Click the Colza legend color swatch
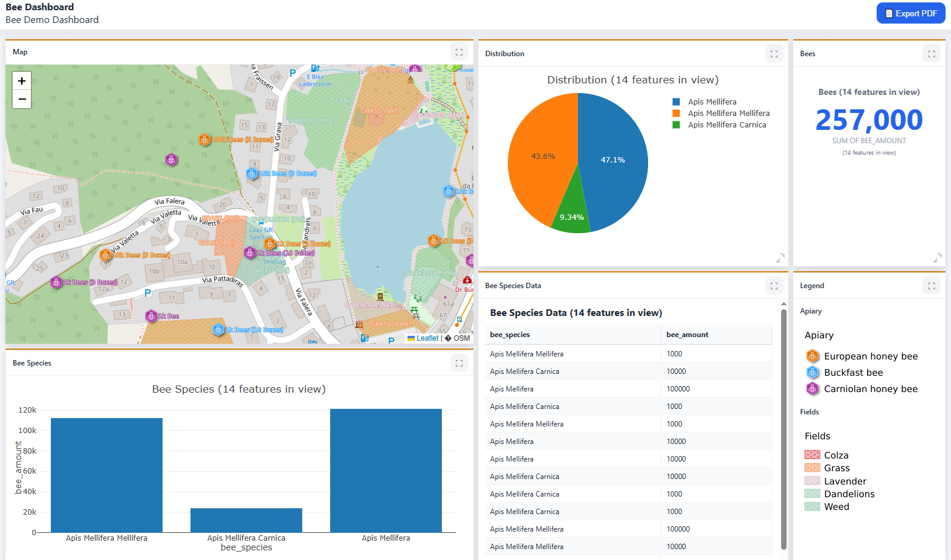 (x=813, y=455)
